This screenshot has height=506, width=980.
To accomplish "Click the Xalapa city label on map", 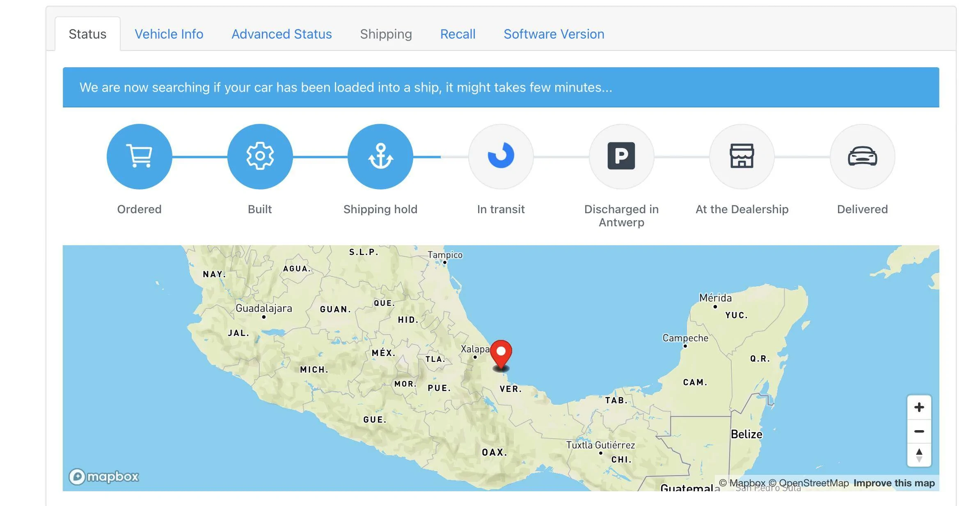I will click(x=475, y=349).
